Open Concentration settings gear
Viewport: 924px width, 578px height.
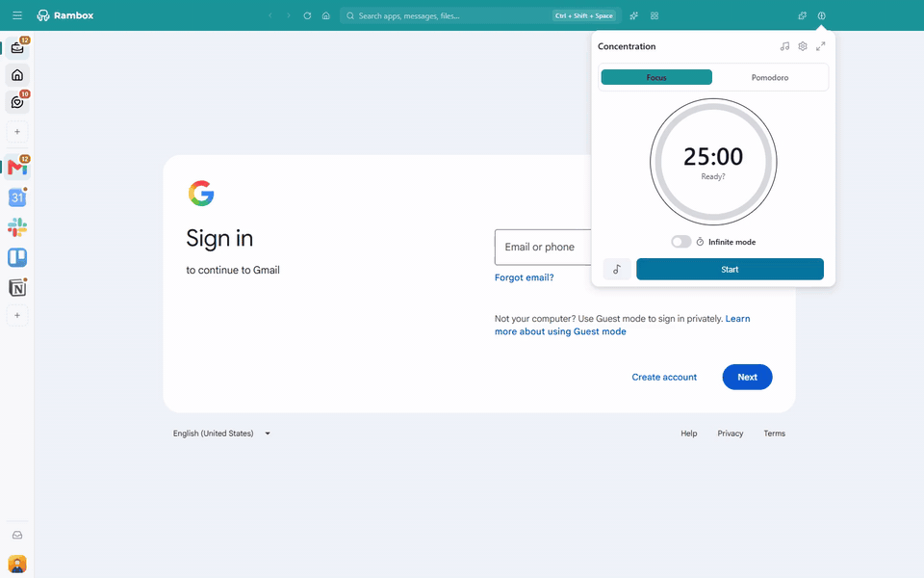coord(803,46)
